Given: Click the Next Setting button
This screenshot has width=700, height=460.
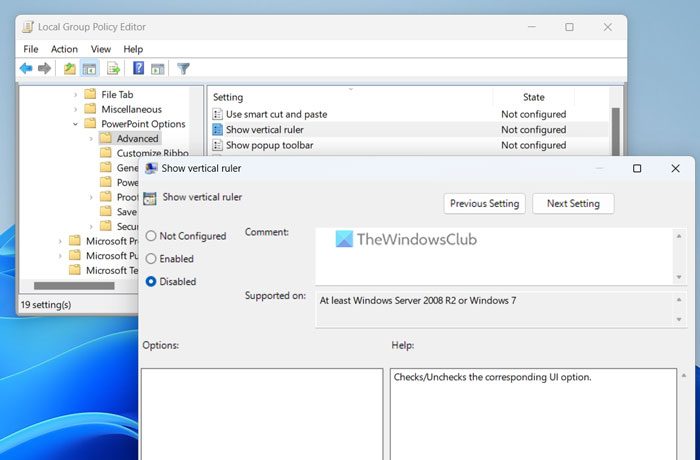Looking at the screenshot, I should [573, 204].
